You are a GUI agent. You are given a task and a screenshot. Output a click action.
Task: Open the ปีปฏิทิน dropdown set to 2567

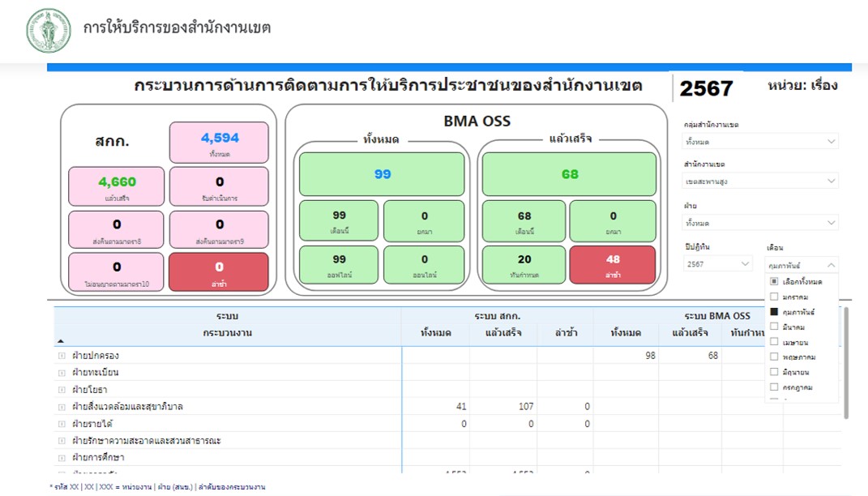coord(717,264)
